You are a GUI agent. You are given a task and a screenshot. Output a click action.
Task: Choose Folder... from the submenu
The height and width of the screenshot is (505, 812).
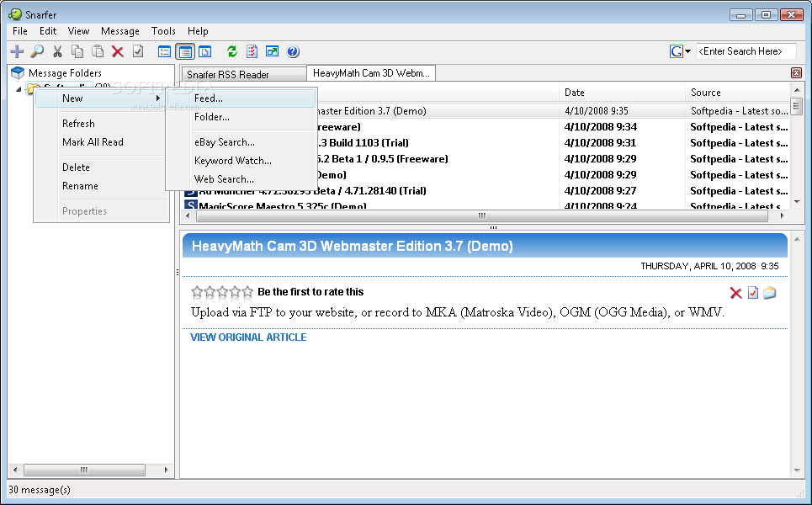[241, 117]
